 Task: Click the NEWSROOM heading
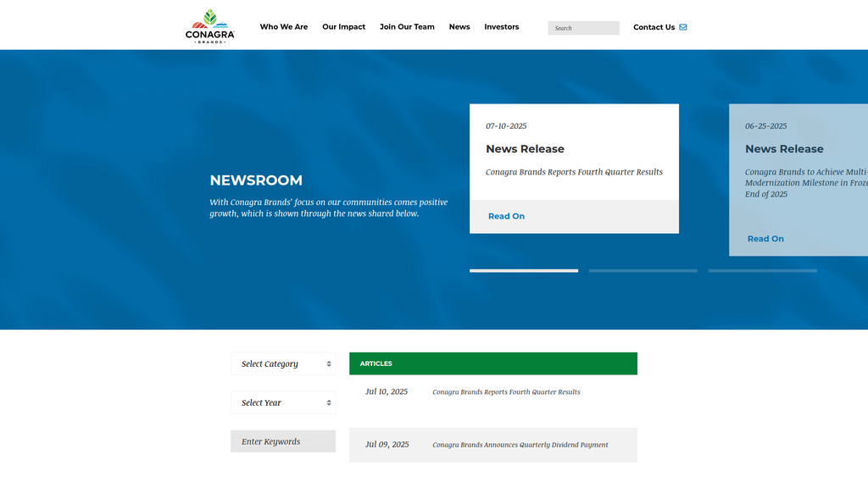coord(256,180)
